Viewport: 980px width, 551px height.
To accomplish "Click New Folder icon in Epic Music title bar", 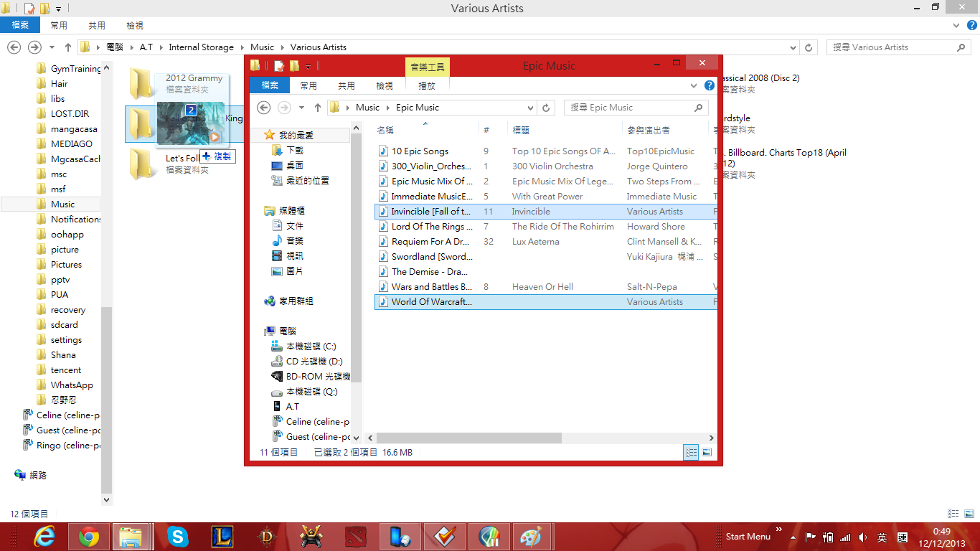I will (x=293, y=66).
